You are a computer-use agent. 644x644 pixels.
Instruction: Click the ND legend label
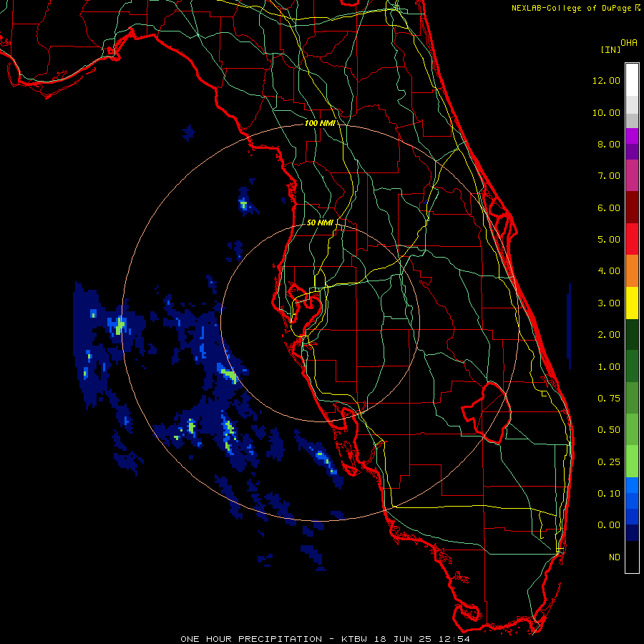(x=615, y=557)
